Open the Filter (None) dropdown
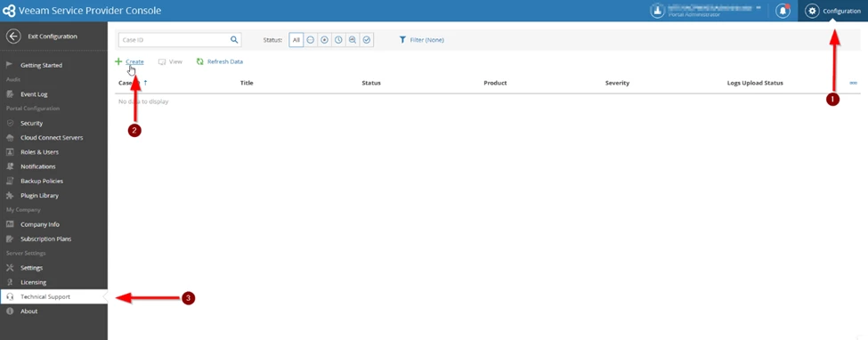 point(421,40)
